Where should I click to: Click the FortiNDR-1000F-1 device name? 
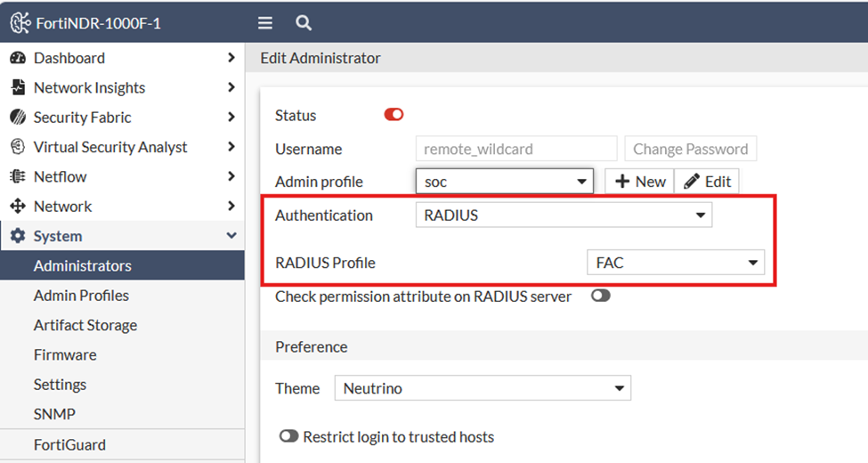click(98, 23)
